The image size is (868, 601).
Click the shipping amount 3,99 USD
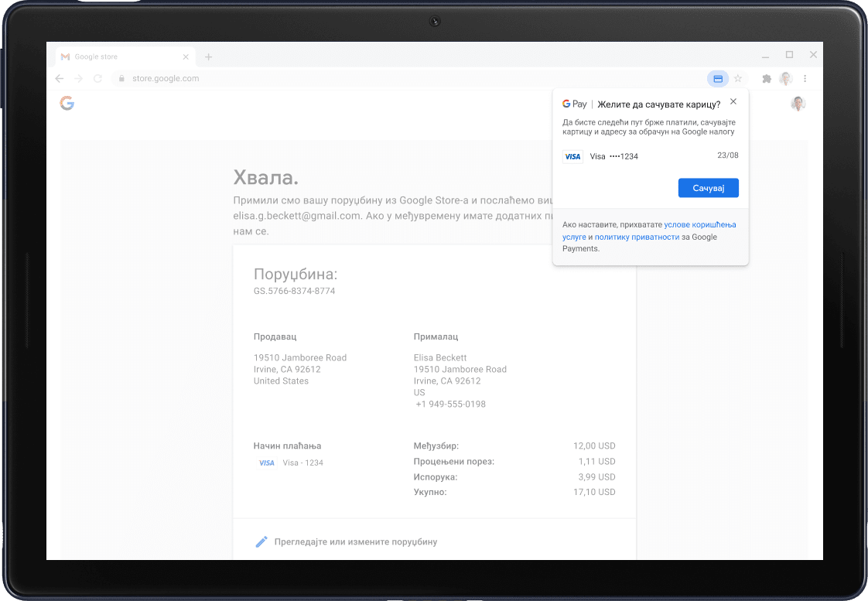[597, 477]
